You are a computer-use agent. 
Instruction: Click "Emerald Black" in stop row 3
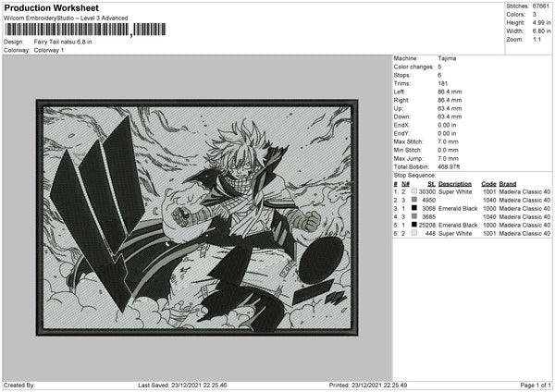coord(458,208)
